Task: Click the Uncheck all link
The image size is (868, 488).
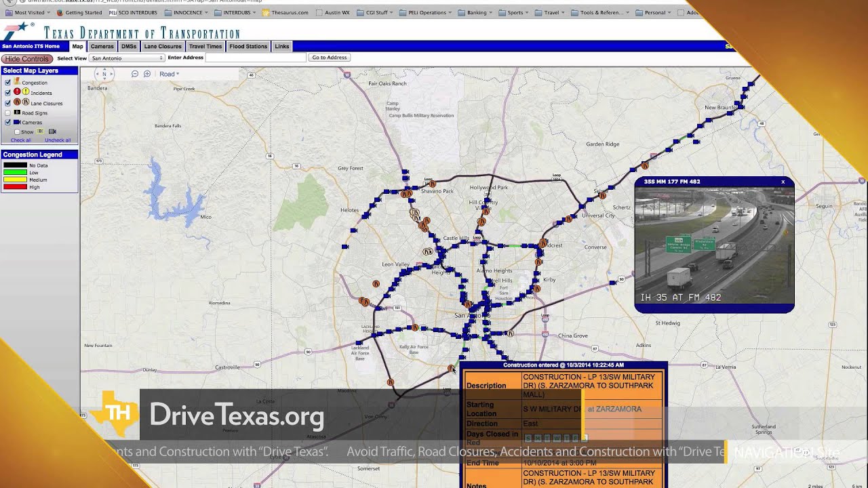Action: (x=58, y=140)
